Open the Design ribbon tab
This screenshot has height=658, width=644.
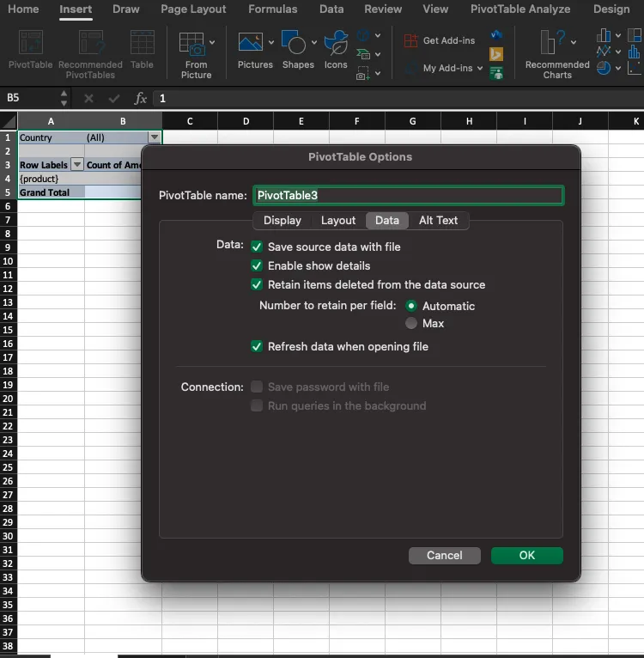click(x=611, y=9)
